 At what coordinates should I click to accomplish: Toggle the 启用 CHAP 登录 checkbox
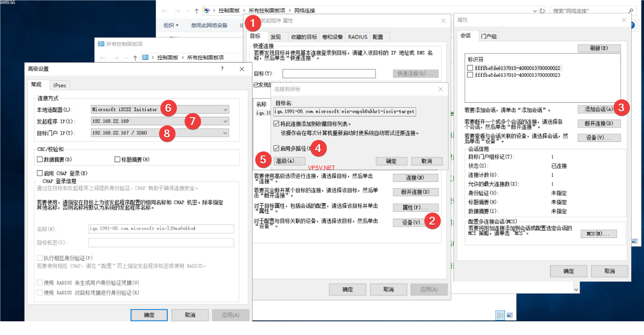(40, 173)
